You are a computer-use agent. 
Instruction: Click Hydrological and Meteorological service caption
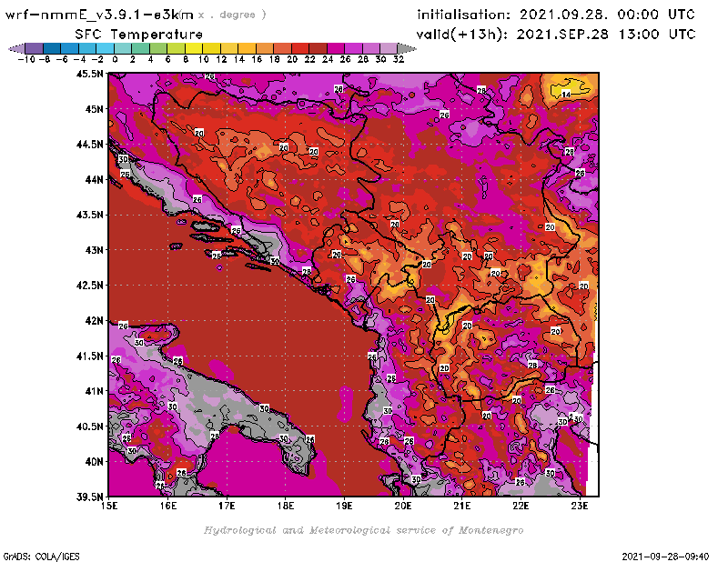pyautogui.click(x=362, y=529)
